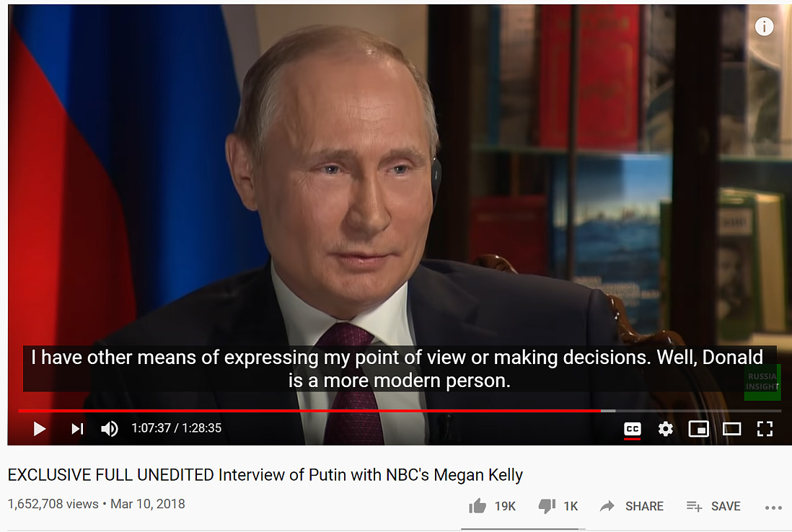The height and width of the screenshot is (532, 792).
Task: Enter fullscreen mode
Action: pyautogui.click(x=765, y=429)
